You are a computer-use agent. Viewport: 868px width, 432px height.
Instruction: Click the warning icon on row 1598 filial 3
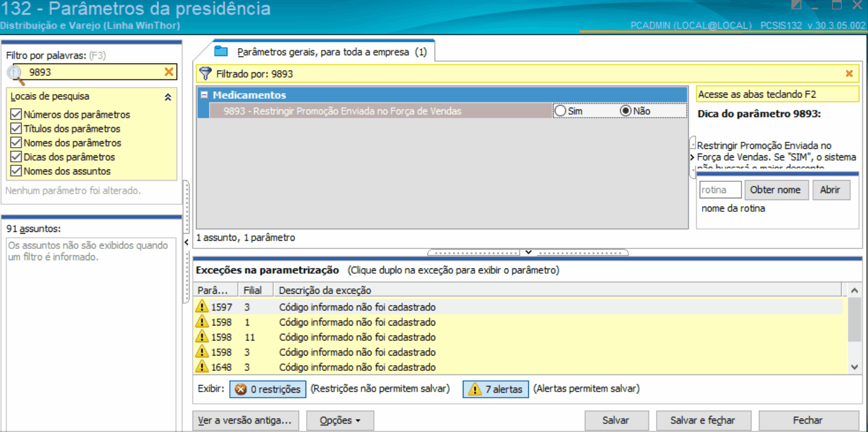(202, 352)
